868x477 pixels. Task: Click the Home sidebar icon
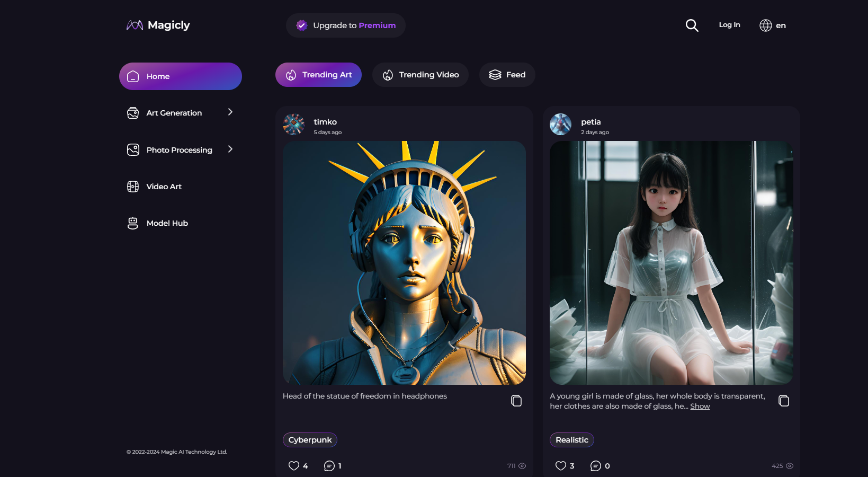(x=133, y=76)
